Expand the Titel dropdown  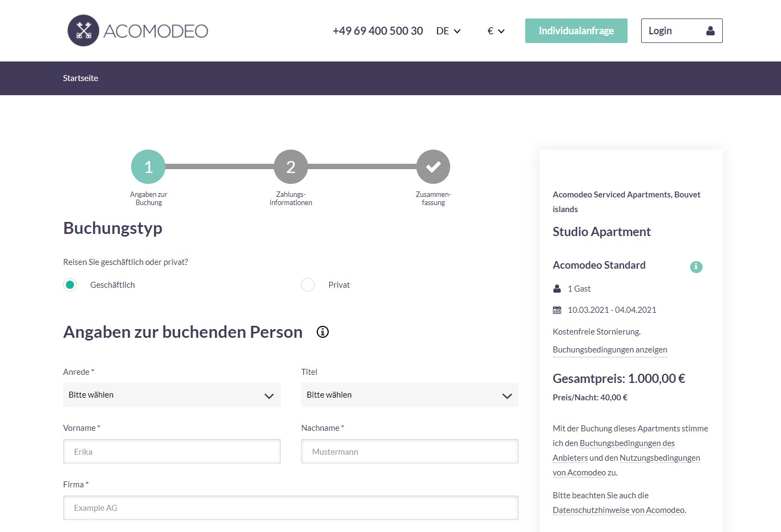[x=410, y=395]
